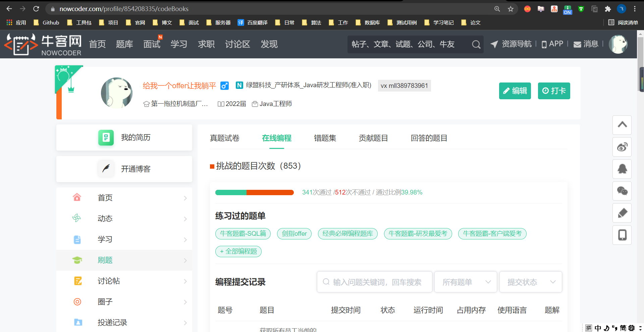Open the 真题试卷 tab

(224, 138)
